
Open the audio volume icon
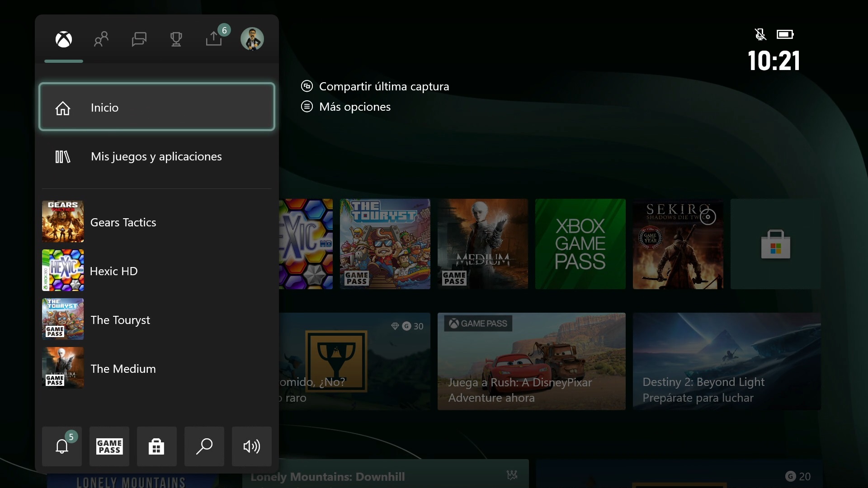pyautogui.click(x=251, y=446)
